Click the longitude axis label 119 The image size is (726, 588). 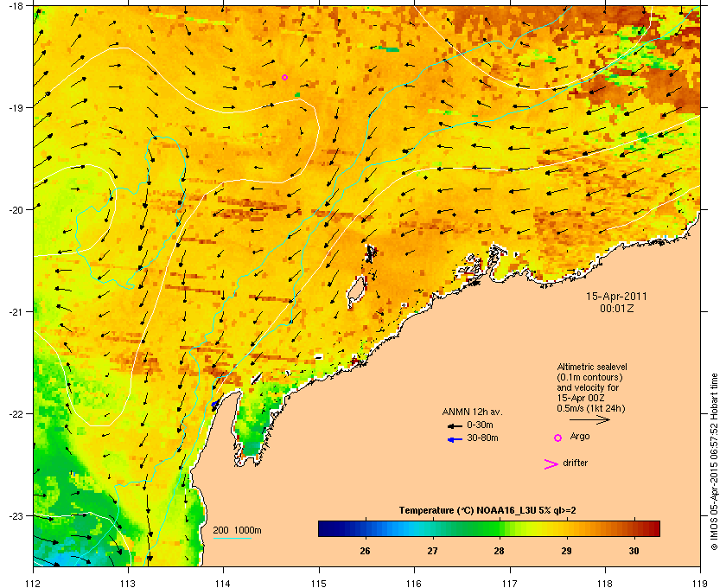pos(700,583)
